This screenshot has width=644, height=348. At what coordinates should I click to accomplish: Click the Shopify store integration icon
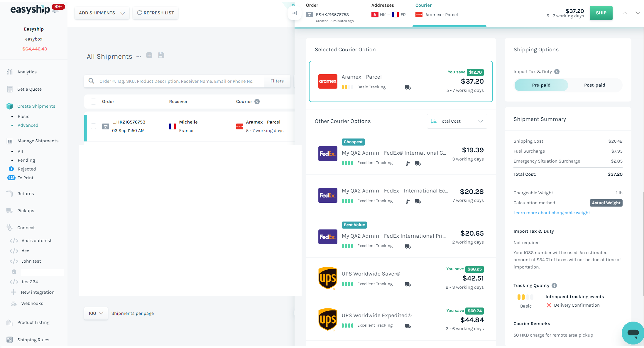(14, 272)
